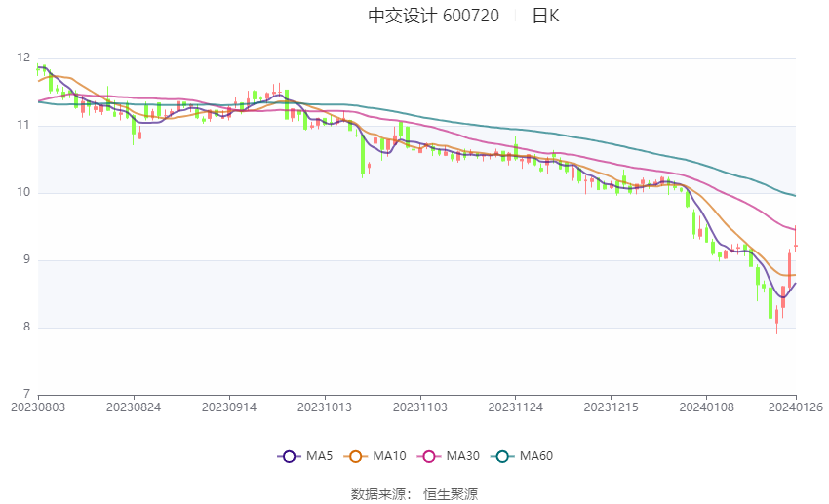Toggle the MA30 legend series
The image size is (829, 504).
449,456
